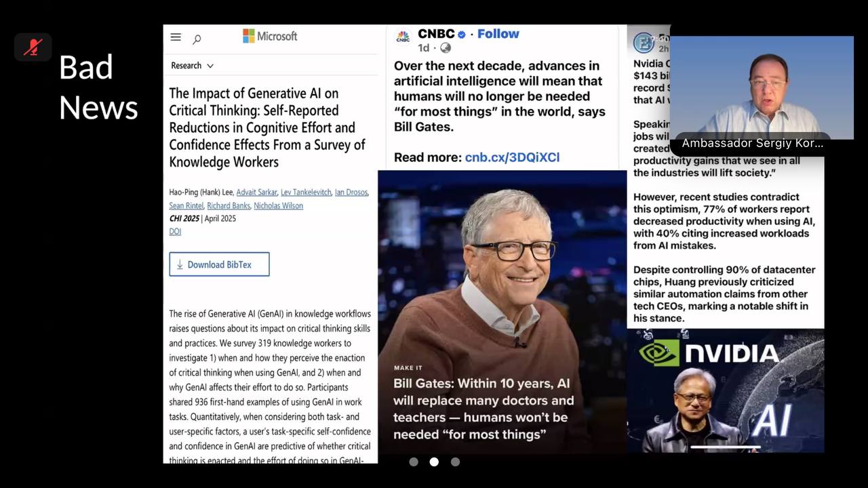Open the hamburger menu on Microsoft page
868x488 pixels.
pos(176,37)
